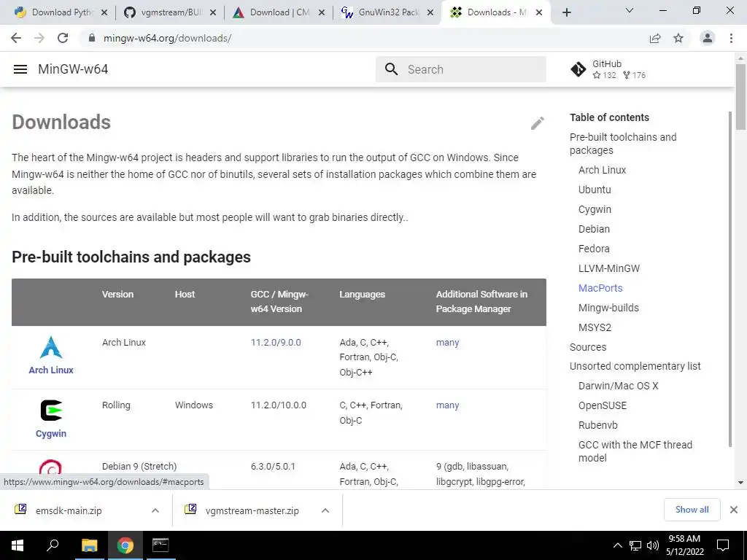Close the vgmstream tab
The image size is (747, 560).
point(213,12)
